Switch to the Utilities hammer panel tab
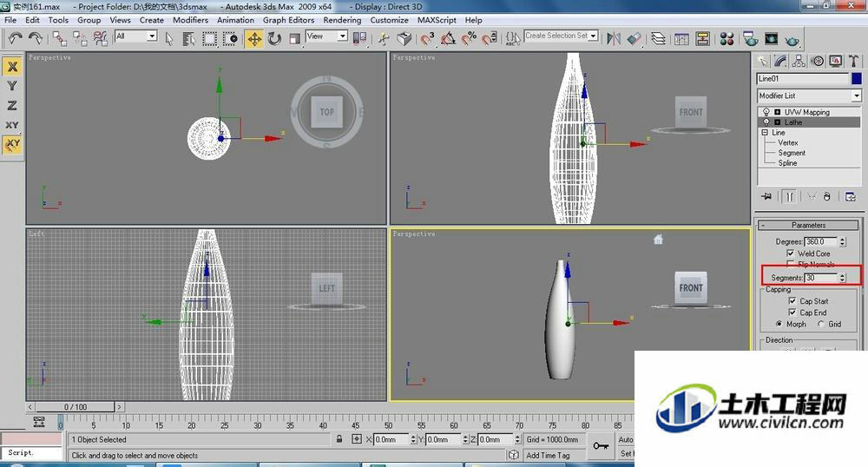Screen dimensions: 868x467 click(x=853, y=61)
